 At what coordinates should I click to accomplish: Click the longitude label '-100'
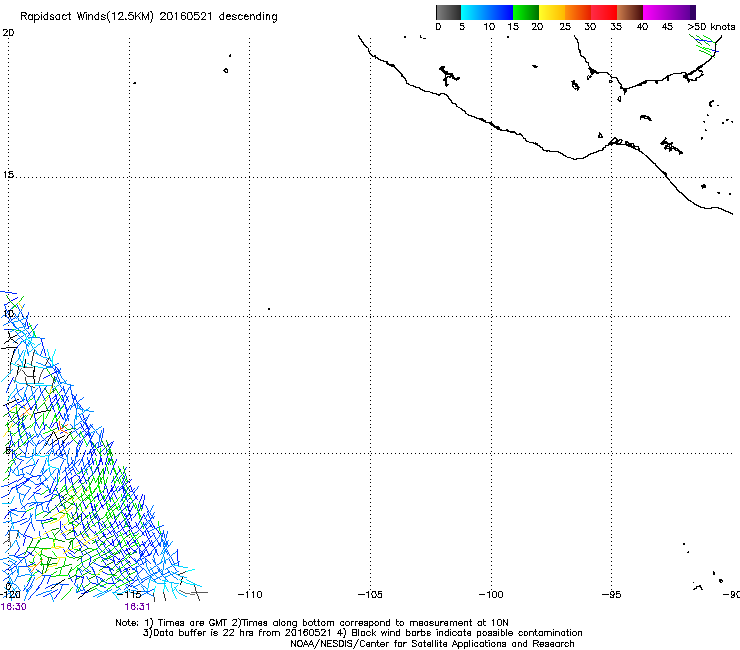click(x=491, y=594)
